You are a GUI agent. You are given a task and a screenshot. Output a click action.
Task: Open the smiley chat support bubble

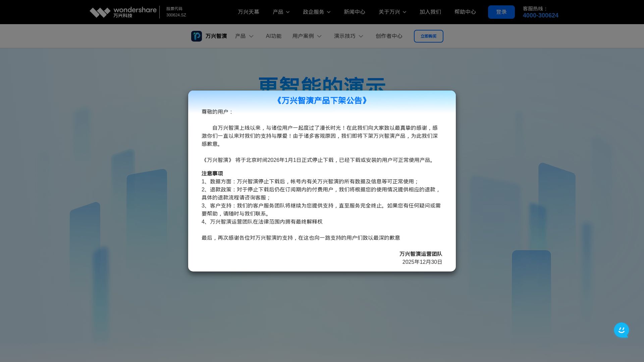(x=621, y=330)
